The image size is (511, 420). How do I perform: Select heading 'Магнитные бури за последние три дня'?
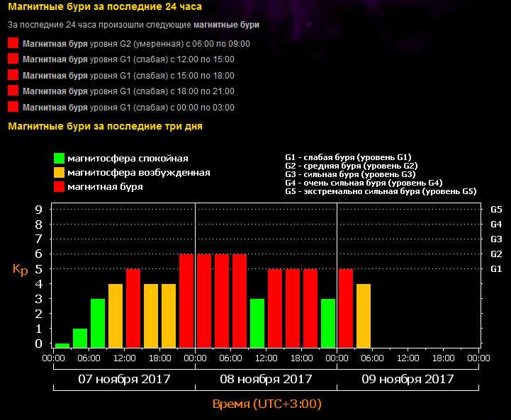(x=105, y=126)
